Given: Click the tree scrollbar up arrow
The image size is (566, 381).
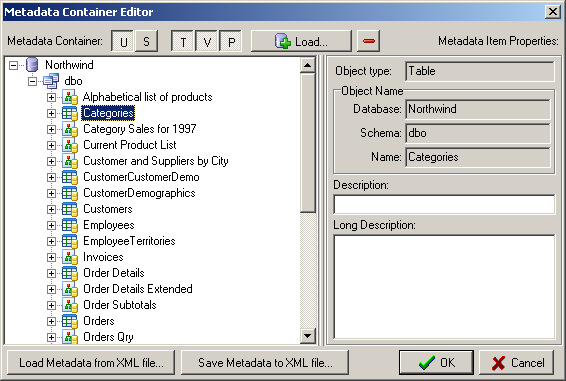Looking at the screenshot, I should click(x=308, y=65).
